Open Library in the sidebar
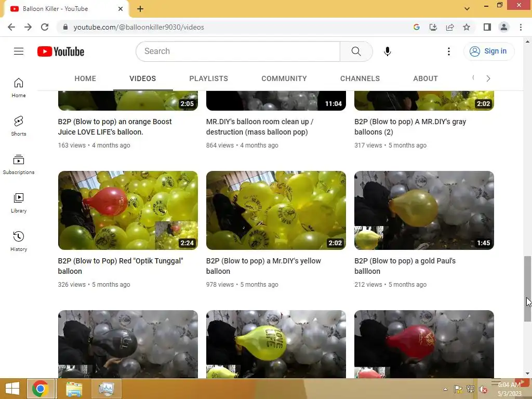 pos(19,203)
